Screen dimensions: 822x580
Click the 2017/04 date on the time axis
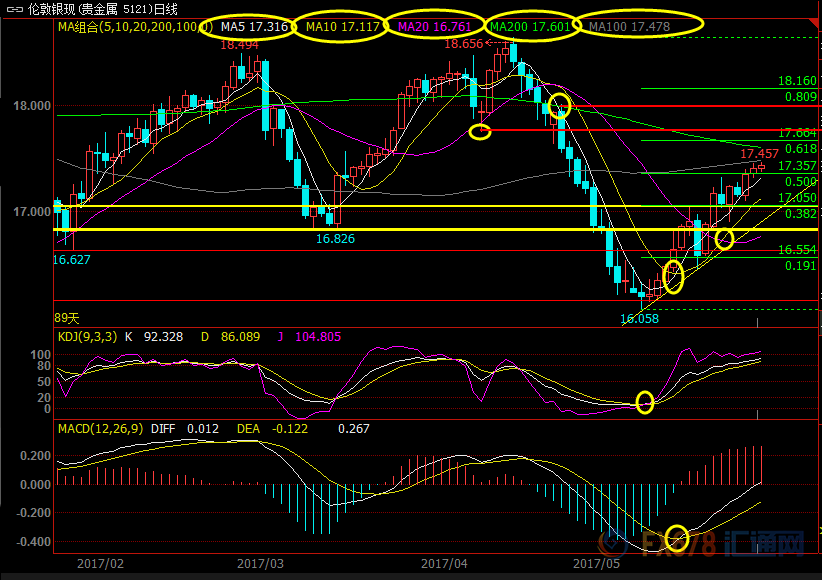443,564
